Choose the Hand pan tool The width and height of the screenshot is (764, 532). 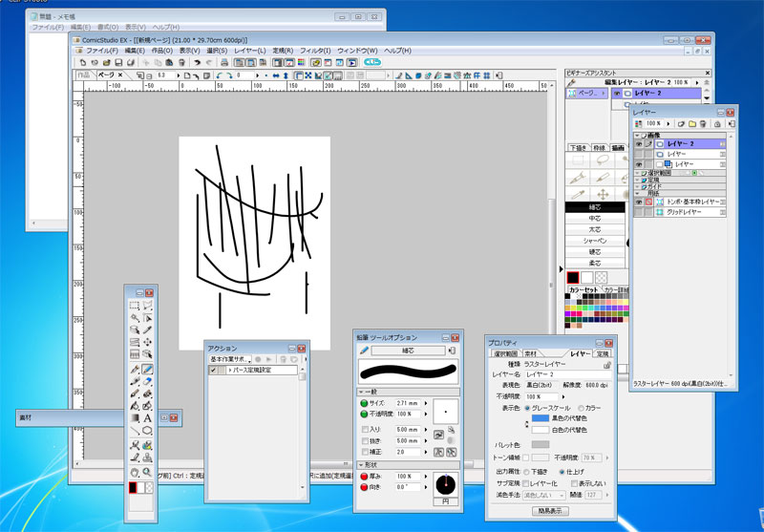click(135, 472)
